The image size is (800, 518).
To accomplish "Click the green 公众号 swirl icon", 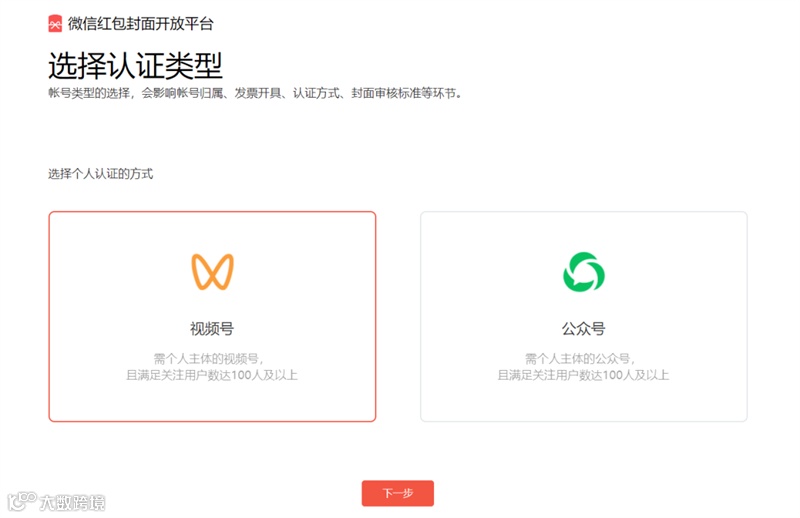I will [x=584, y=272].
